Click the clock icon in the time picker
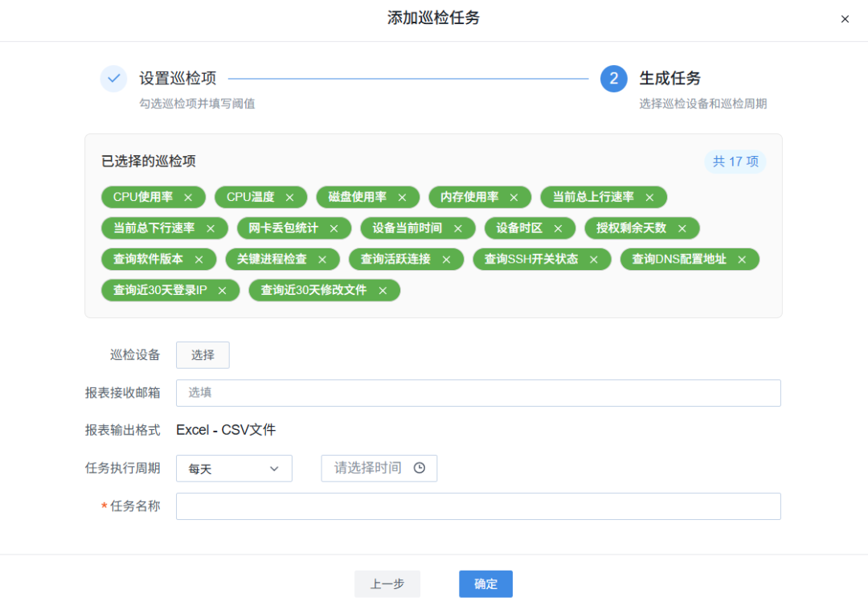Screen dimensions: 868x610 coord(420,468)
